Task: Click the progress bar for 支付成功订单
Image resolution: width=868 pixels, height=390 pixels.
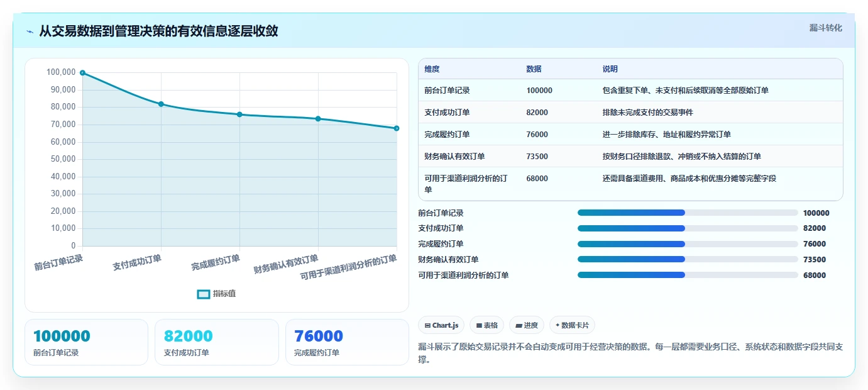Action: (x=688, y=228)
